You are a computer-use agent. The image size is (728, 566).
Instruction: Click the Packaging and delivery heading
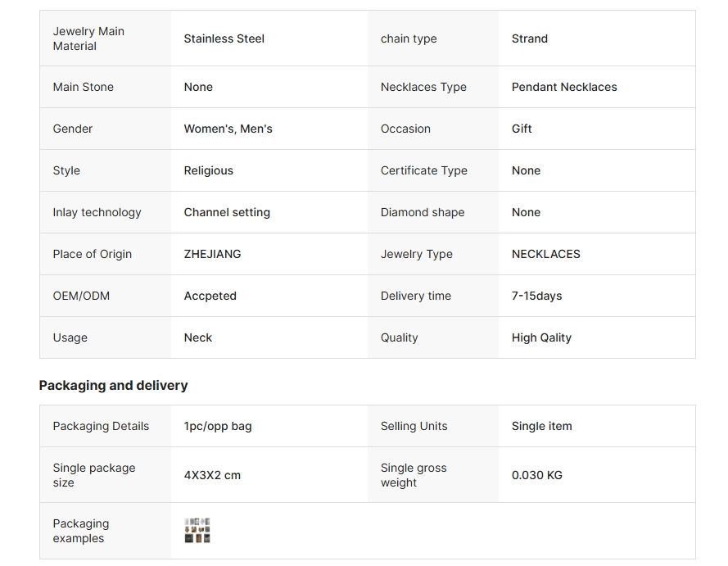coord(113,385)
